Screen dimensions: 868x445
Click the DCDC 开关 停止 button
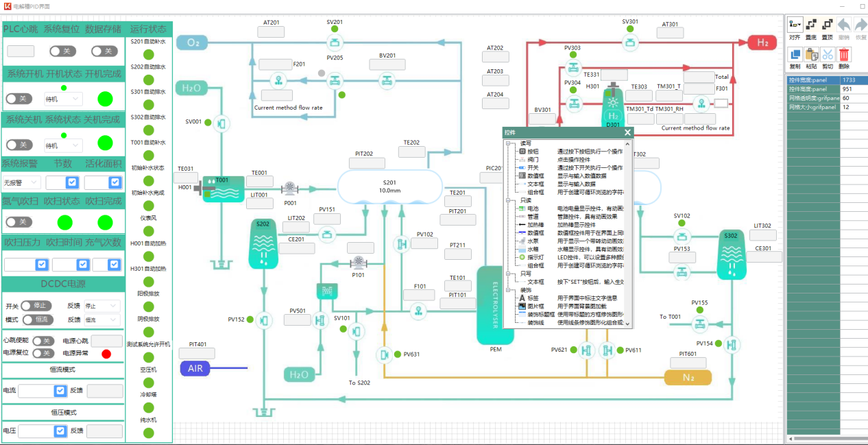pyautogui.click(x=36, y=306)
